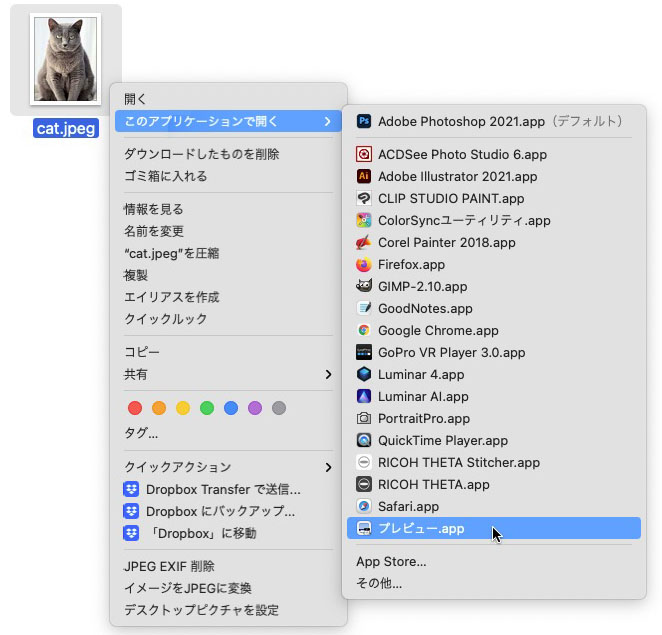This screenshot has height=635, width=662.
Task: Choose 複製 menu entry
Action: coord(136,275)
